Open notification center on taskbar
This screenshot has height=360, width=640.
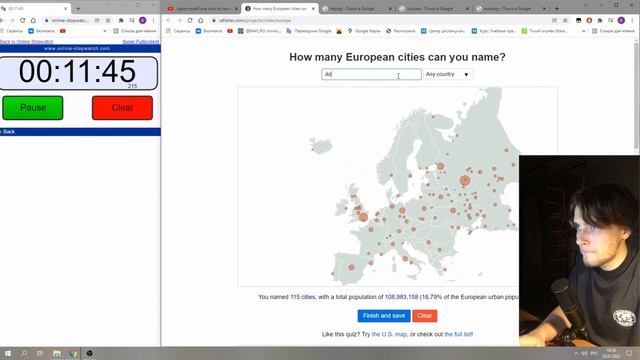tap(629, 353)
